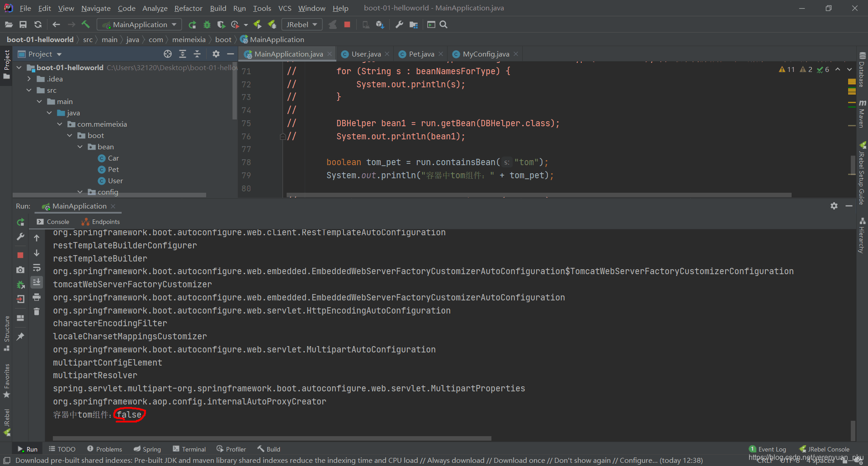Toggle the Favorites tool window button

[x=6, y=381]
